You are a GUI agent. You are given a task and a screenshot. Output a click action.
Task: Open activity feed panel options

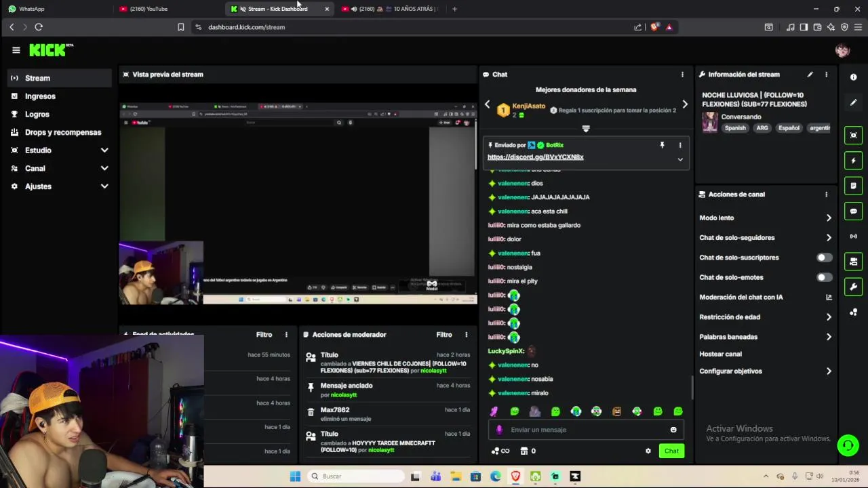tap(286, 335)
